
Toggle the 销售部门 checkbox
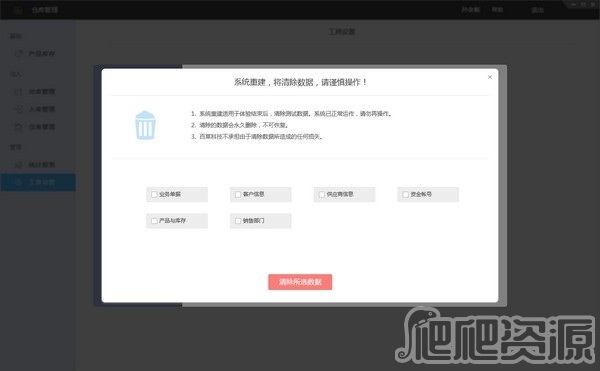(238, 221)
